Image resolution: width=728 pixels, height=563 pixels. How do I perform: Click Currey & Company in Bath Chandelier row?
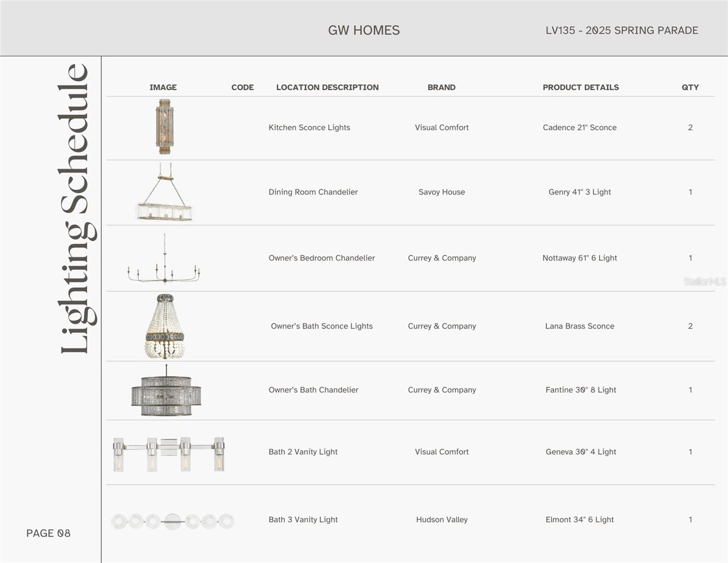[x=442, y=390]
